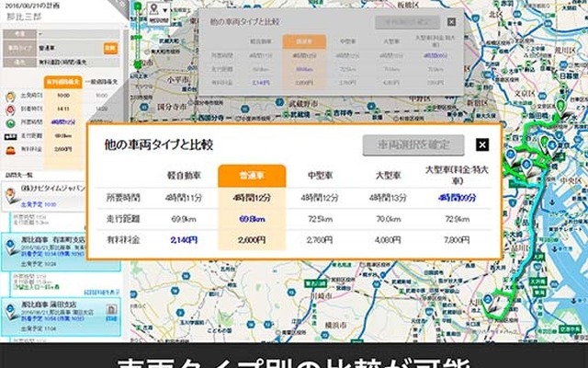
Task: Click the green clock duration icon
Action: coord(10,122)
